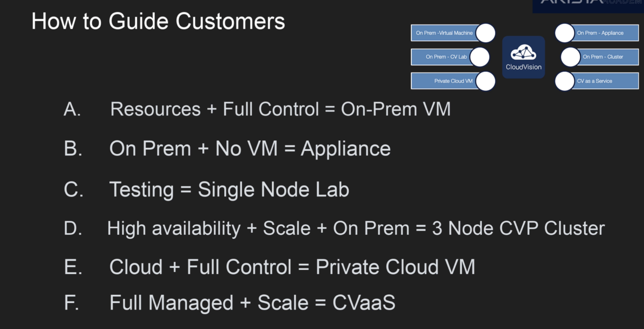Select the circle beside On Prem - CV Lab
This screenshot has height=329, width=644.
click(x=479, y=57)
